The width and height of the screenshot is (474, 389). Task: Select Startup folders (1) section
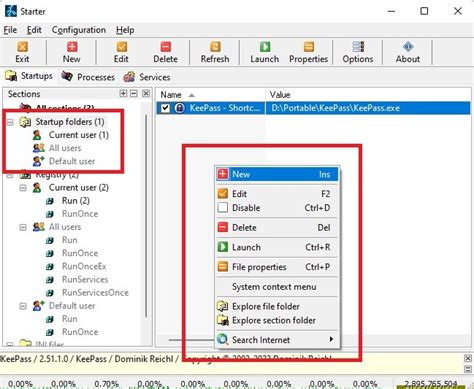click(70, 122)
